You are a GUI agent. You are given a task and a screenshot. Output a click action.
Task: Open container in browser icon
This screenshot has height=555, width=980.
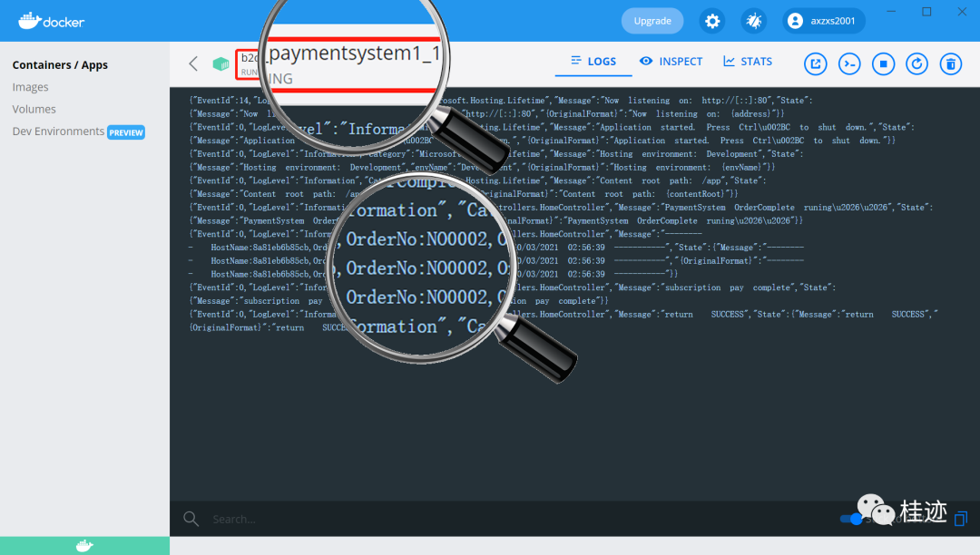(x=816, y=63)
